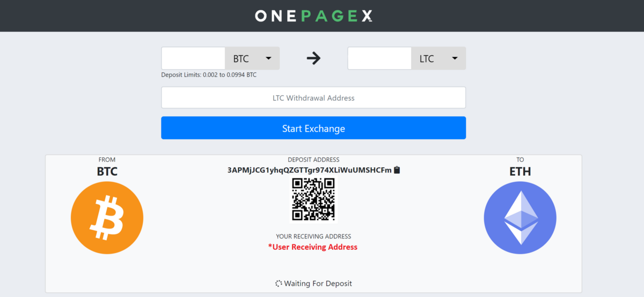
Task: Expand the LTC destination currency dropdown
Action: (438, 58)
